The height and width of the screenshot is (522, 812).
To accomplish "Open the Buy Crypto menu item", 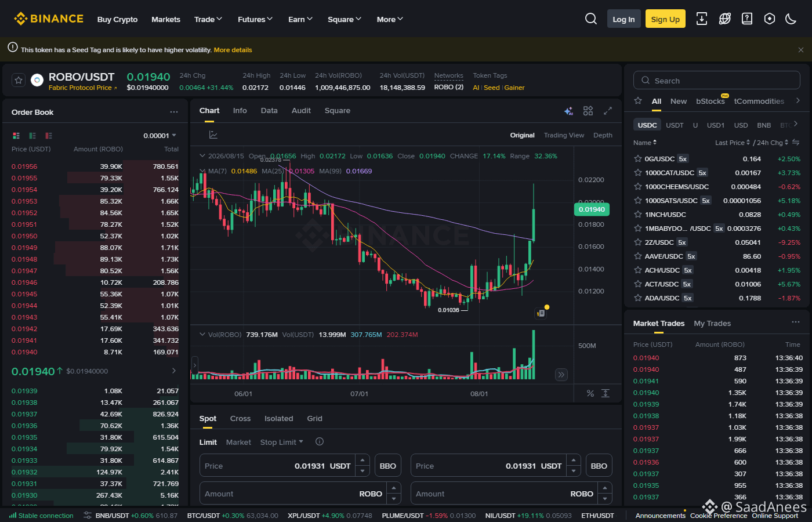I will tap(118, 19).
